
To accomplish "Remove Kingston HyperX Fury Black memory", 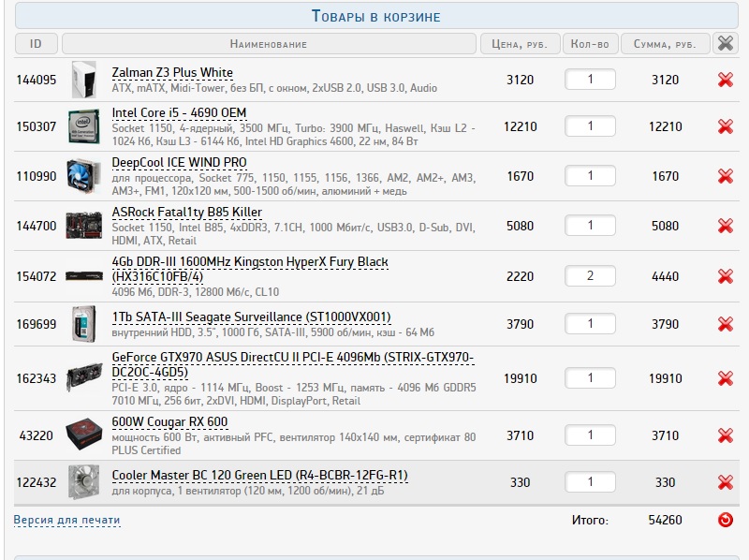I will (x=725, y=276).
